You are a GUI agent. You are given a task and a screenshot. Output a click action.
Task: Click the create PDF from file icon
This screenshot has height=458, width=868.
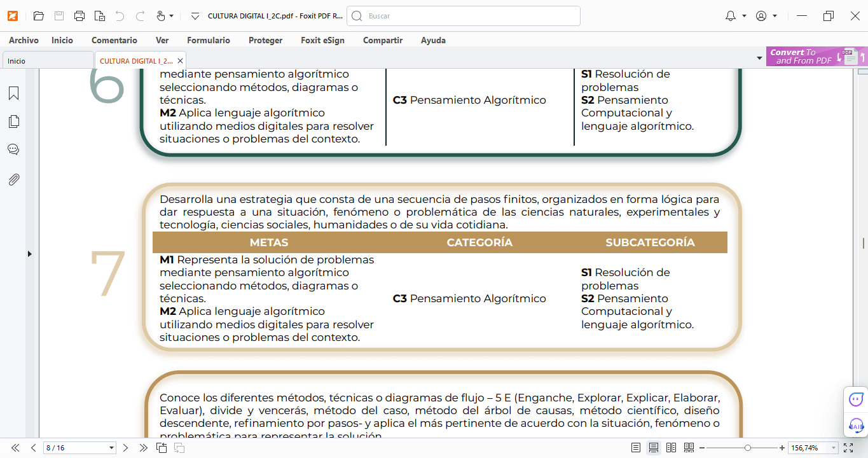(99, 16)
